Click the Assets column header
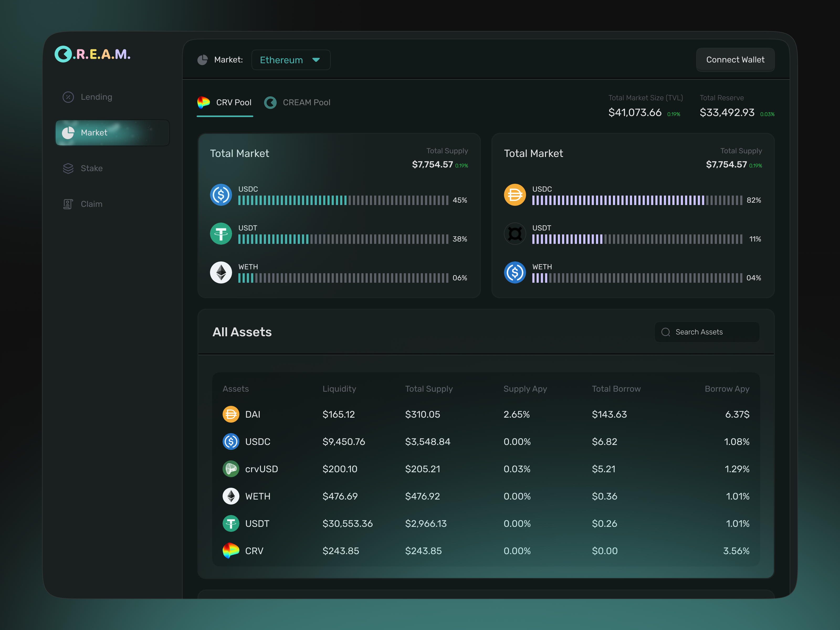Image resolution: width=840 pixels, height=630 pixels. [x=235, y=389]
